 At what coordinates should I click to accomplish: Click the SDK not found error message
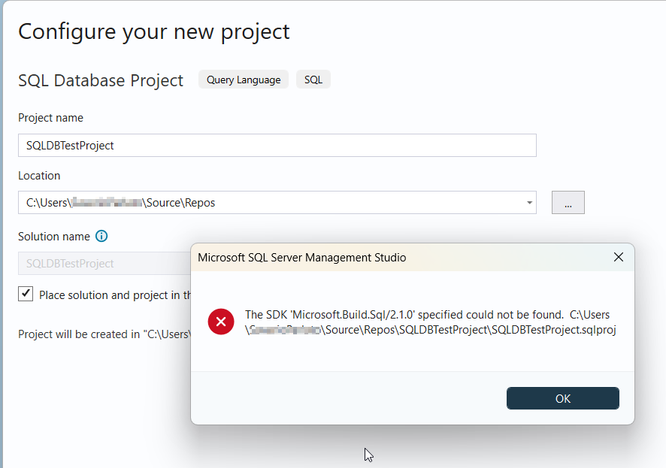(430, 322)
